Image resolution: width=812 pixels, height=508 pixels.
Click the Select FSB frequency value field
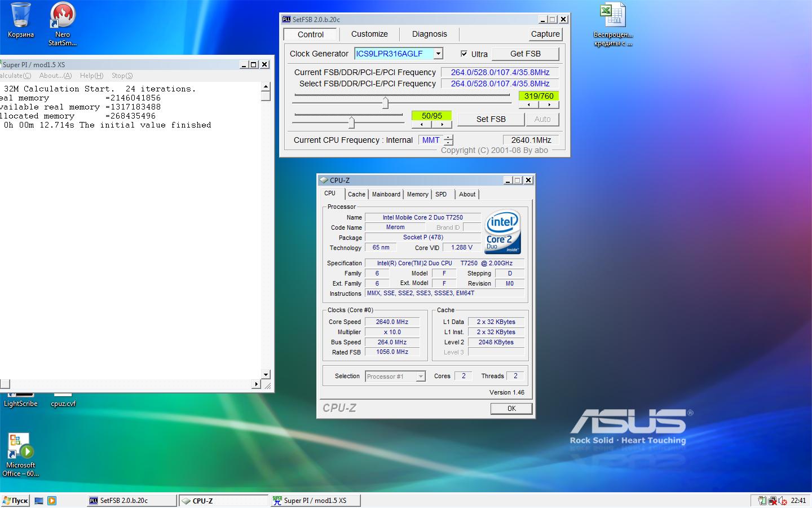(500, 84)
